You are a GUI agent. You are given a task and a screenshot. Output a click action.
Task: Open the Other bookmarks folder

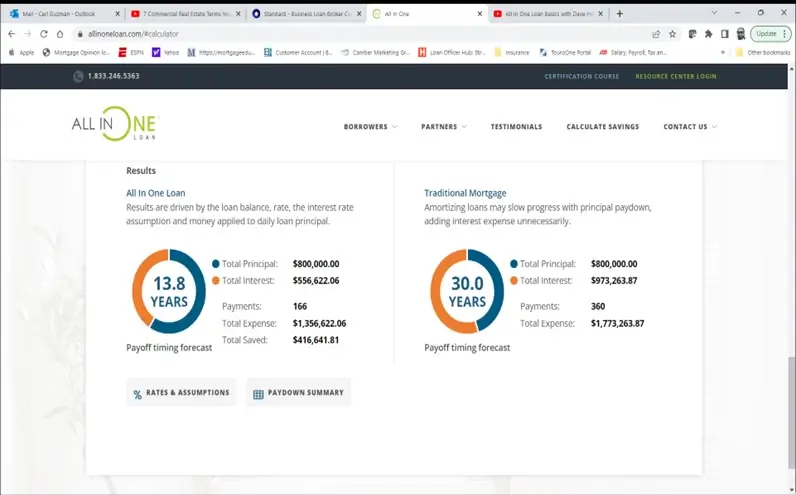pyautogui.click(x=763, y=52)
